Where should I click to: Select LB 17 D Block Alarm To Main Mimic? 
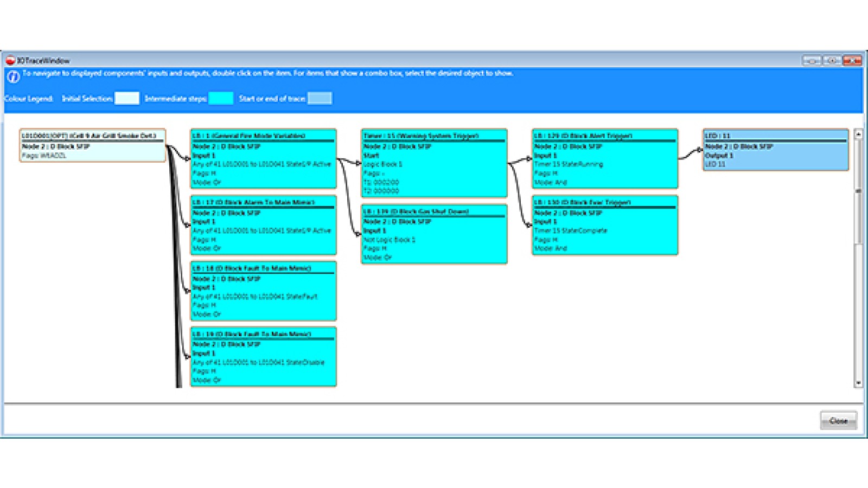(x=263, y=225)
